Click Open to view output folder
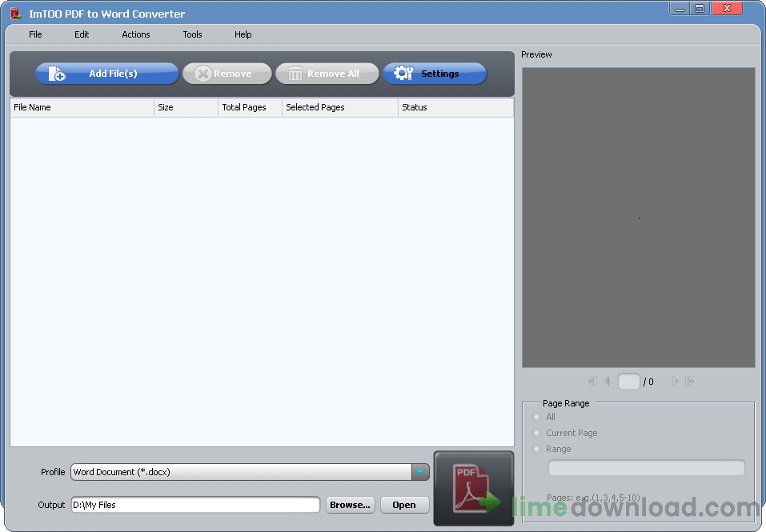Viewport: 766px width, 532px height. (x=404, y=505)
